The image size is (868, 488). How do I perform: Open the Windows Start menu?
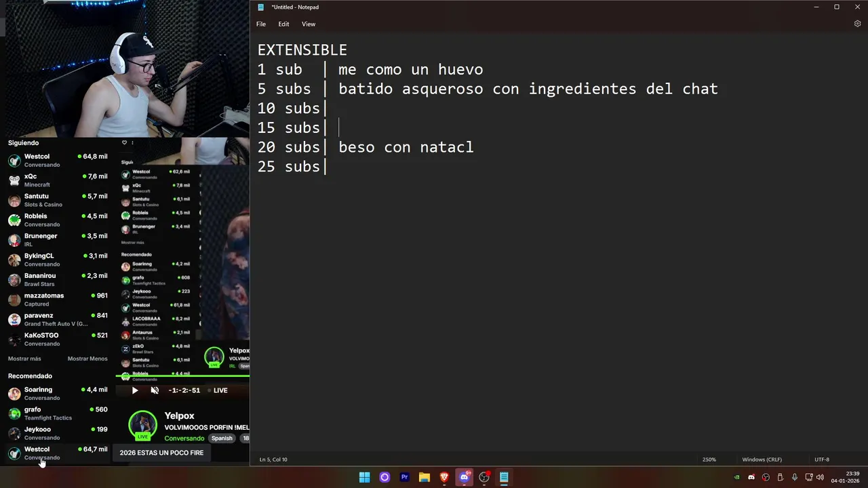point(364,477)
